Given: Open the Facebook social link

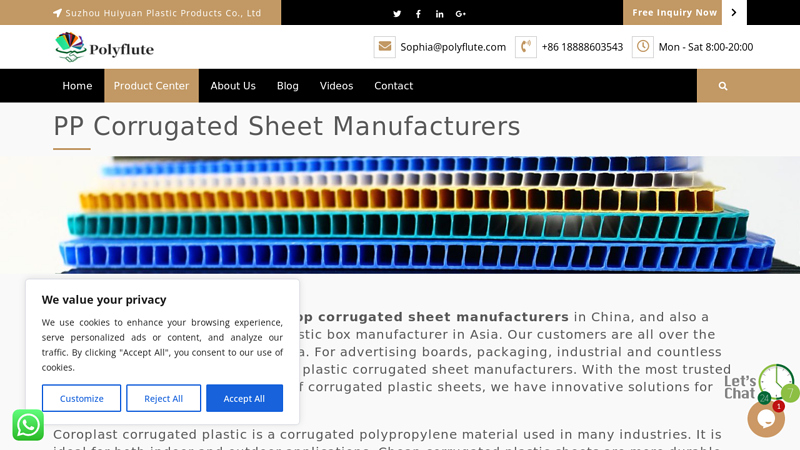Looking at the screenshot, I should [x=418, y=14].
